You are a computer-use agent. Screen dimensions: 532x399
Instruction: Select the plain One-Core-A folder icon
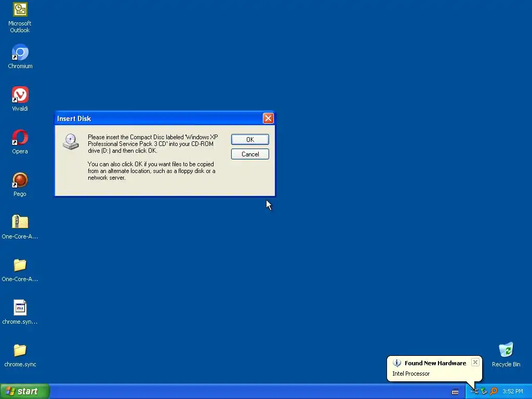coord(20,265)
